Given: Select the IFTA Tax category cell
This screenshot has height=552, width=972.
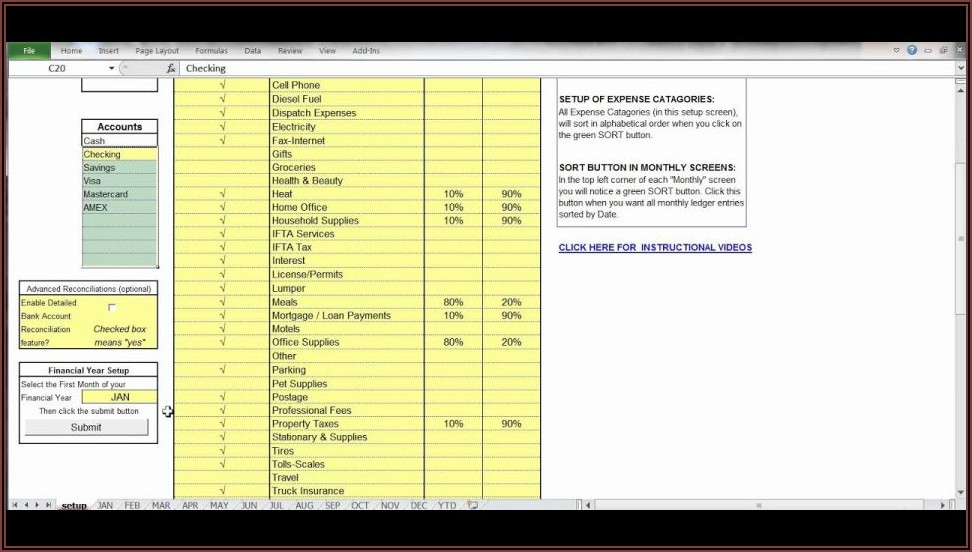Looking at the screenshot, I should click(x=347, y=247).
